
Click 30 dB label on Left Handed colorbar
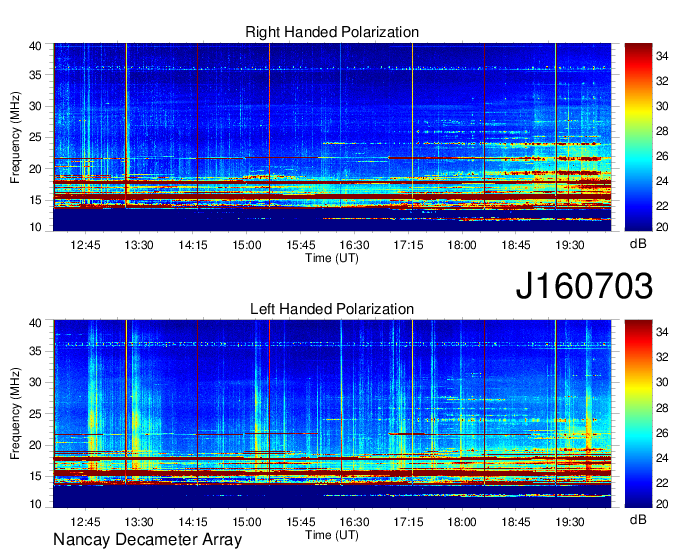pos(662,382)
